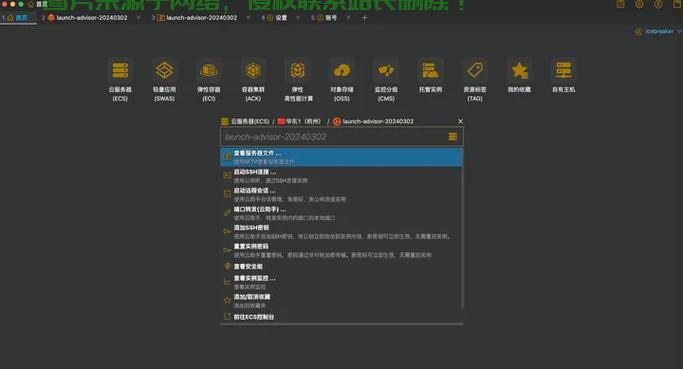The image size is (683, 369).
Task: Select 重置实例密码 menu entry
Action: tap(342, 251)
